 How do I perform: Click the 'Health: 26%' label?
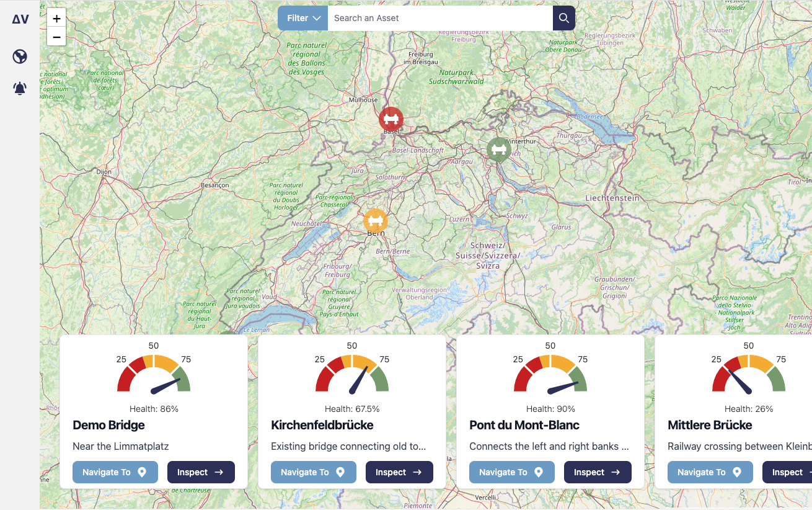pos(749,409)
